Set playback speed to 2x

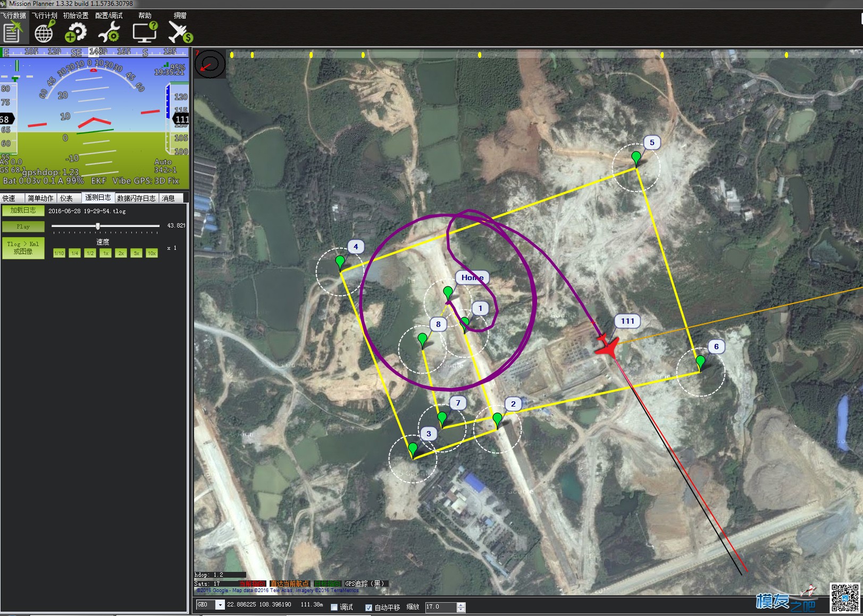pos(121,253)
